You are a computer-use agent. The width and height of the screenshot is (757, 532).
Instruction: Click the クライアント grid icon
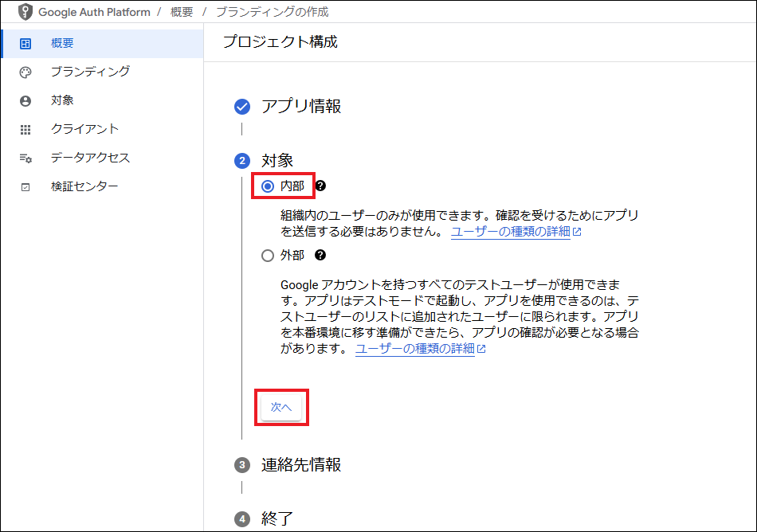click(x=25, y=129)
